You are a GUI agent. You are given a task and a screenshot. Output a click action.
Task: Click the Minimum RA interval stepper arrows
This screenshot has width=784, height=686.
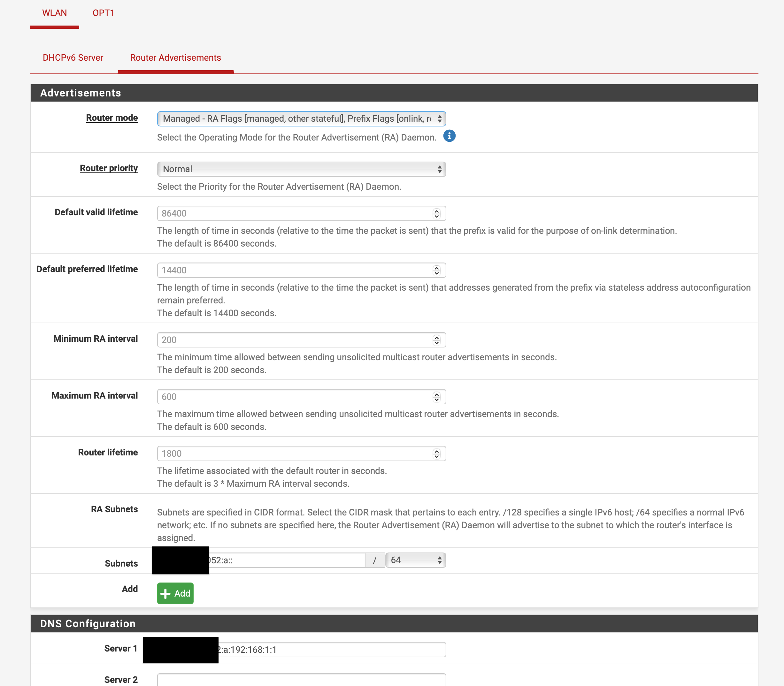click(x=437, y=340)
